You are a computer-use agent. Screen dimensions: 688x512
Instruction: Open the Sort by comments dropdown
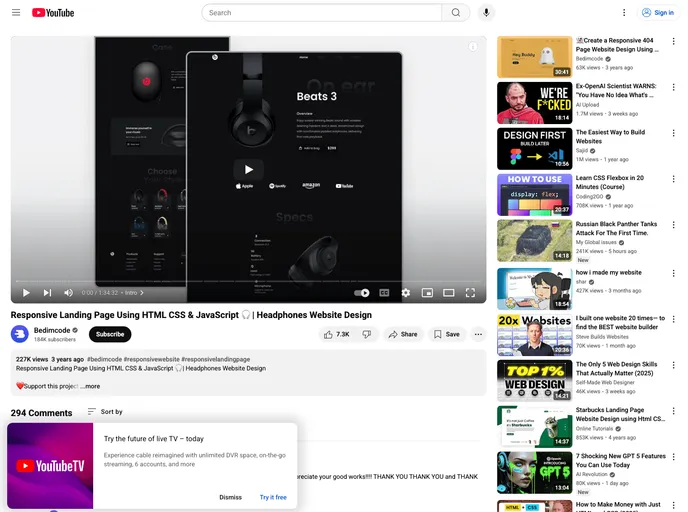click(x=105, y=412)
